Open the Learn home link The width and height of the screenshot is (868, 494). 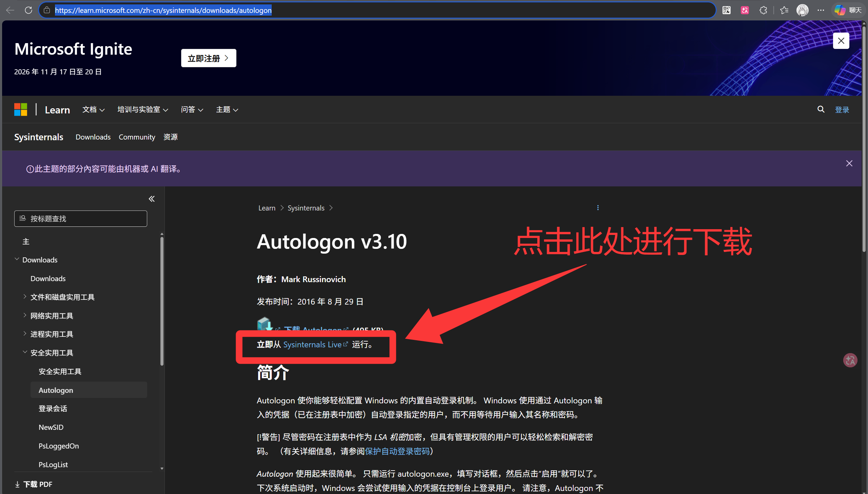click(57, 110)
